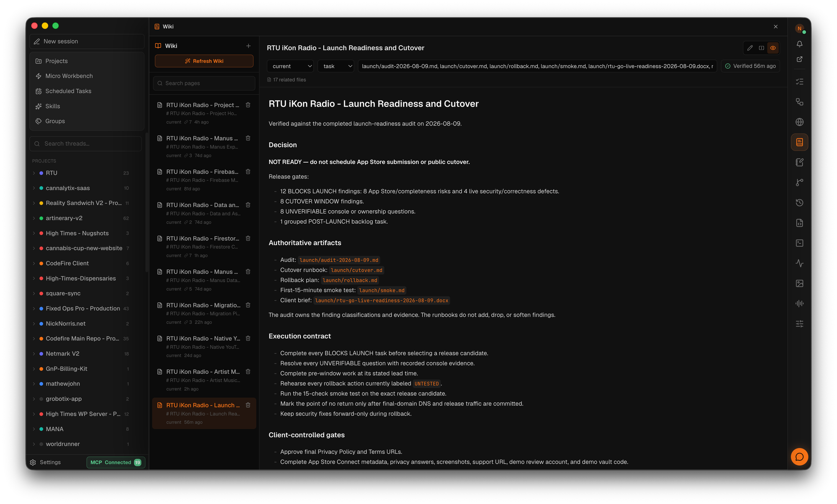837x504 pixels.
Task: Click the Verified 56m ago badge
Action: (x=750, y=66)
